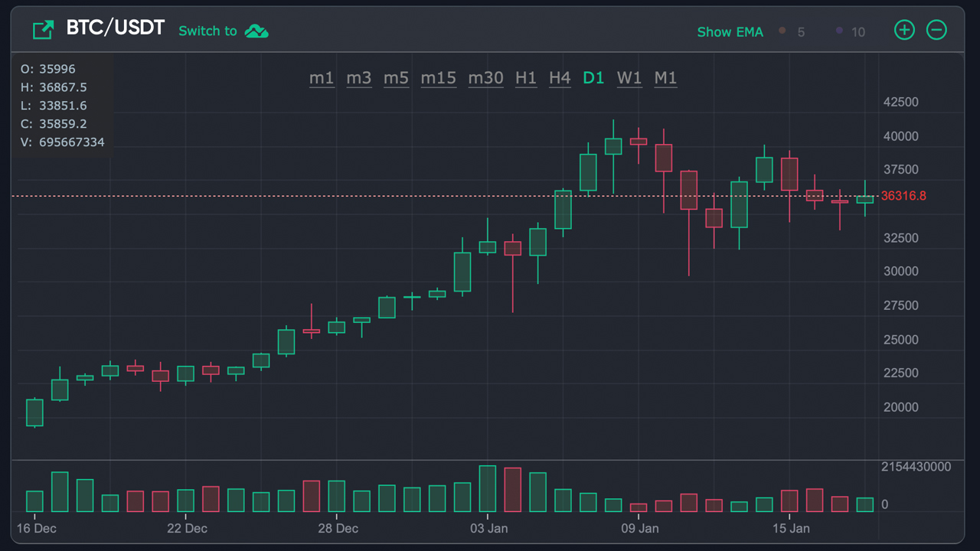Select the m1 timeframe
This screenshot has height=551, width=980.
point(322,78)
